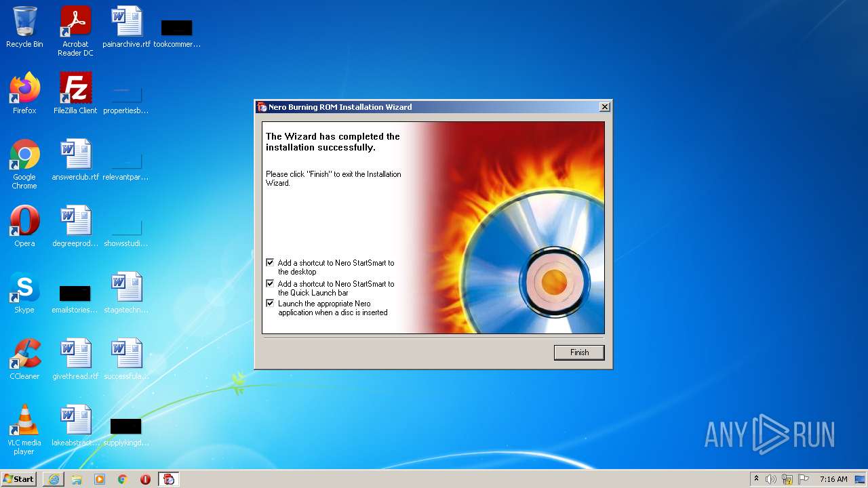The image size is (868, 488).
Task: Open the volume control in system tray
Action: pos(771,479)
